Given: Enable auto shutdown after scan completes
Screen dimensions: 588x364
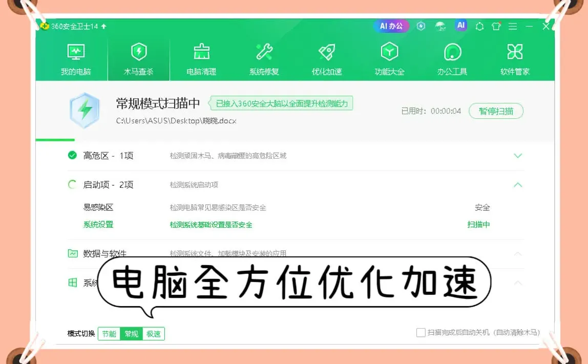Looking at the screenshot, I should point(420,332).
